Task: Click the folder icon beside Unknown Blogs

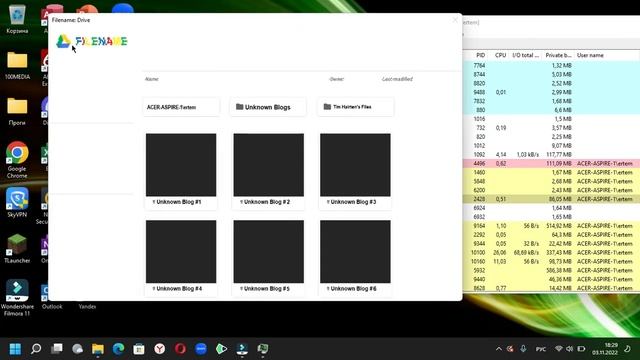Action: (x=240, y=107)
